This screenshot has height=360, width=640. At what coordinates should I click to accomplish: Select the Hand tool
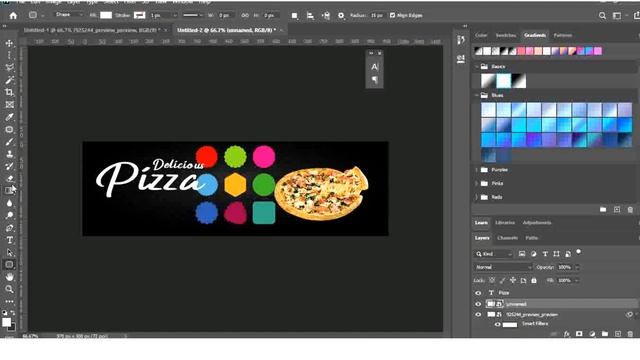coord(9,277)
